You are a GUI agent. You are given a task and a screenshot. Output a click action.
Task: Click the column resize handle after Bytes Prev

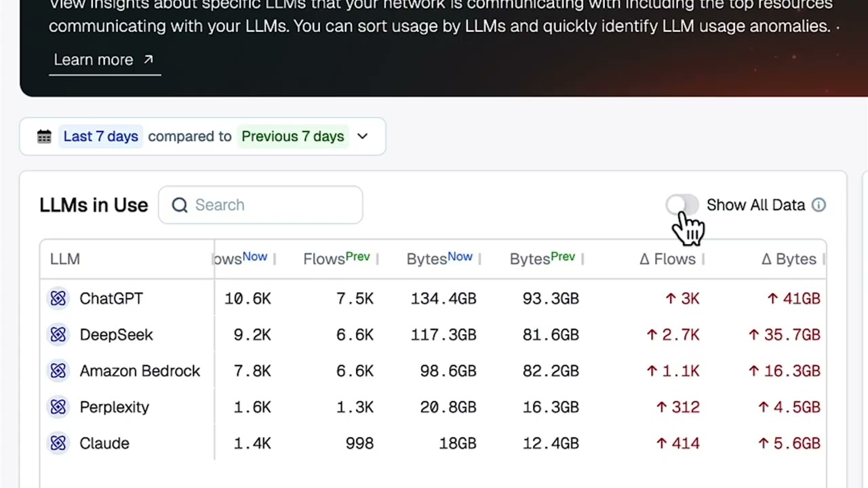pyautogui.click(x=583, y=259)
